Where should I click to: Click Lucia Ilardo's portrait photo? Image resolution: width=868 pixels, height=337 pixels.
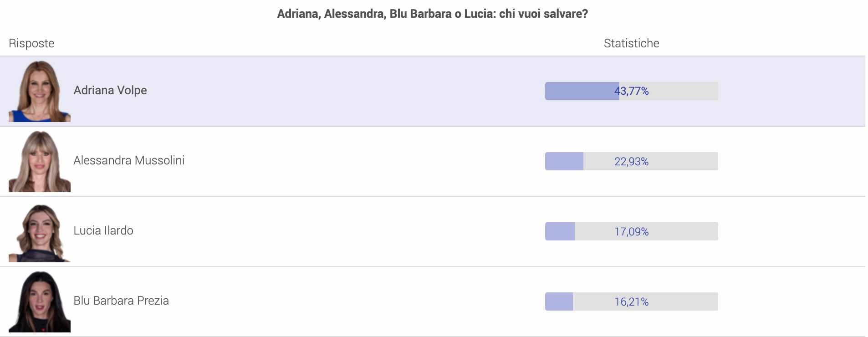coord(40,232)
